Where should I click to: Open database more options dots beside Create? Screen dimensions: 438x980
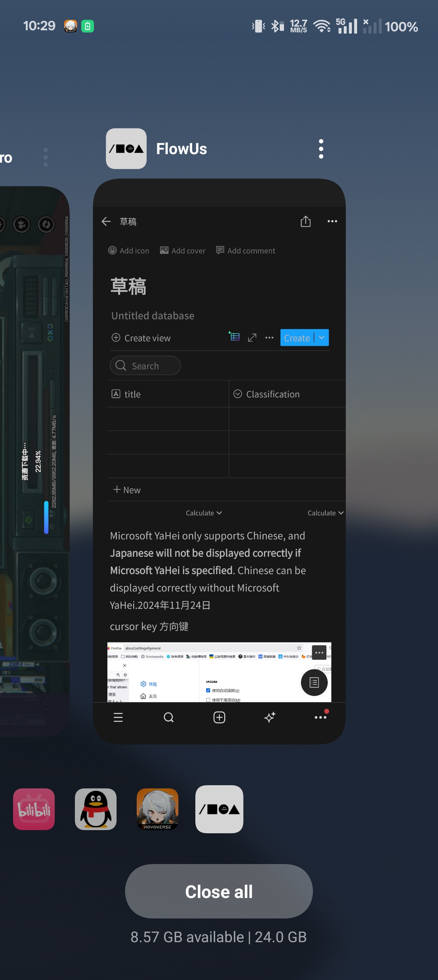click(x=269, y=338)
